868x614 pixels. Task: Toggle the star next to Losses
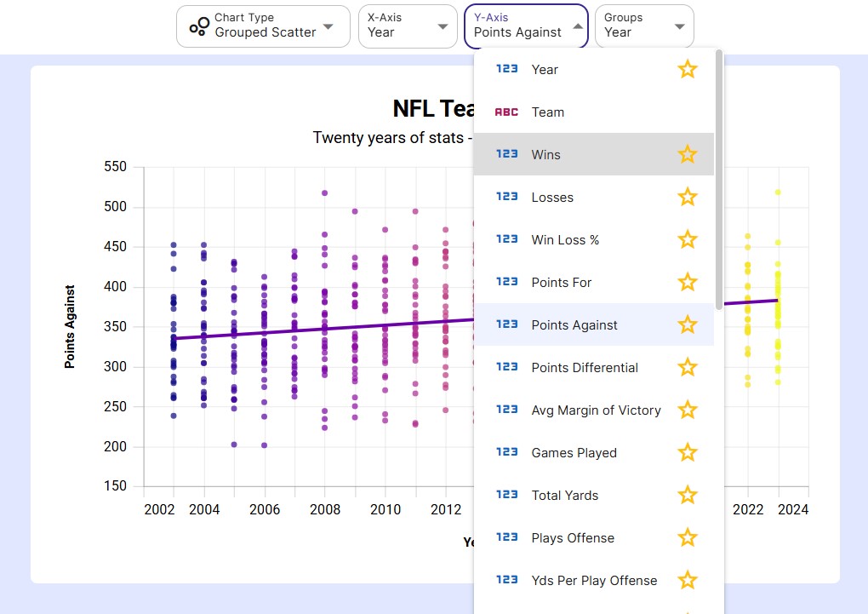click(x=687, y=198)
